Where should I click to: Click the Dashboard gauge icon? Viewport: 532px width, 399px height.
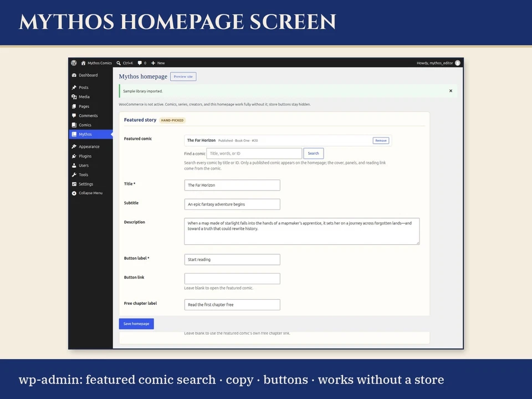click(74, 75)
